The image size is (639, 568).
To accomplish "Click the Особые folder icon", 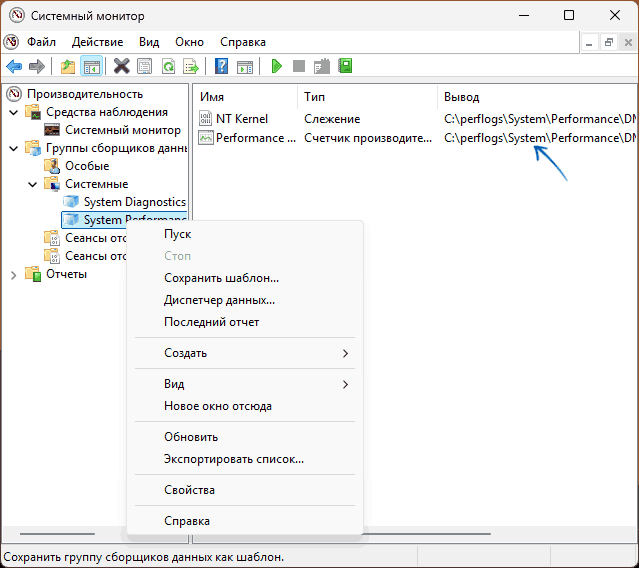I will [52, 166].
